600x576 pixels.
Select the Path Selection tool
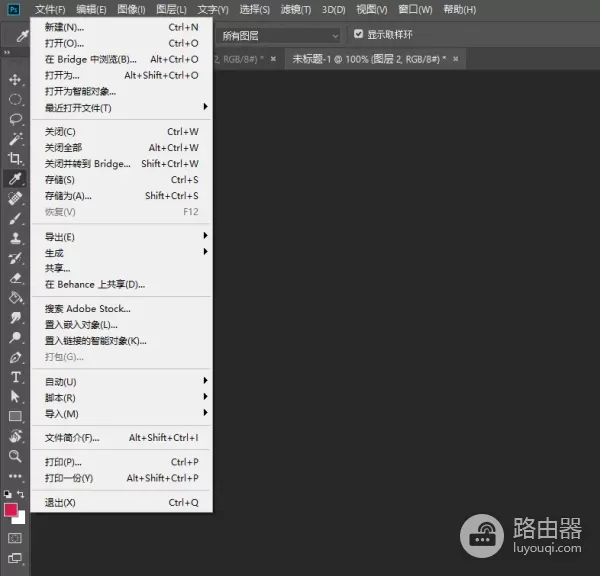pos(15,397)
